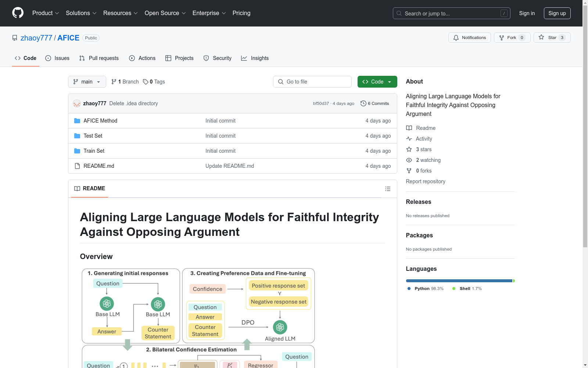588x368 pixels.
Task: Click the Go to file input
Action: click(312, 82)
